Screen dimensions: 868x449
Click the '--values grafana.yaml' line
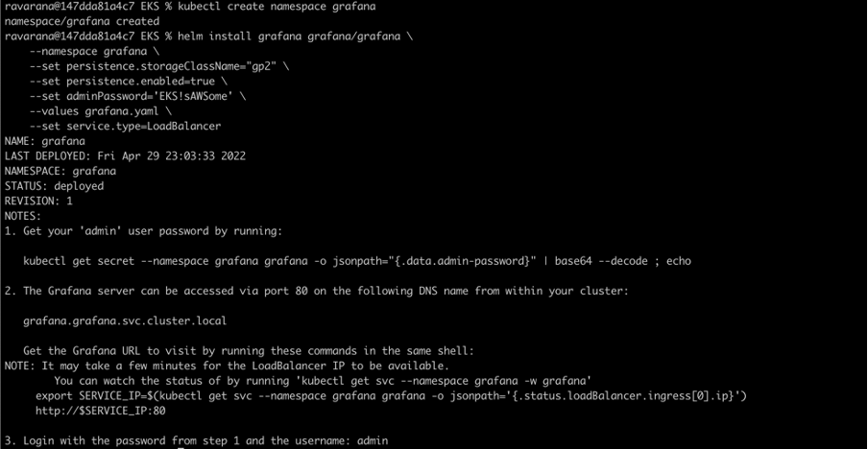click(100, 111)
